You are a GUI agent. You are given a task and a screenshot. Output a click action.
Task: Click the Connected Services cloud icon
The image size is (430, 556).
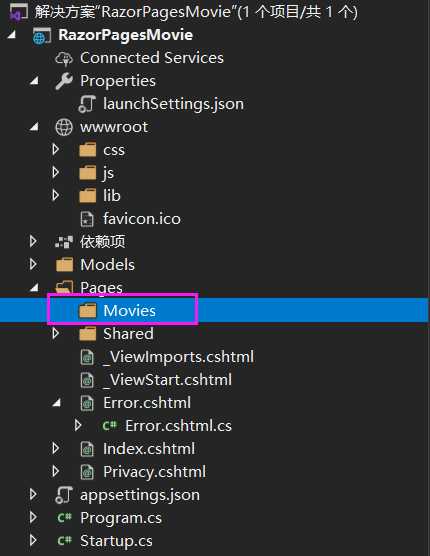[x=64, y=58]
